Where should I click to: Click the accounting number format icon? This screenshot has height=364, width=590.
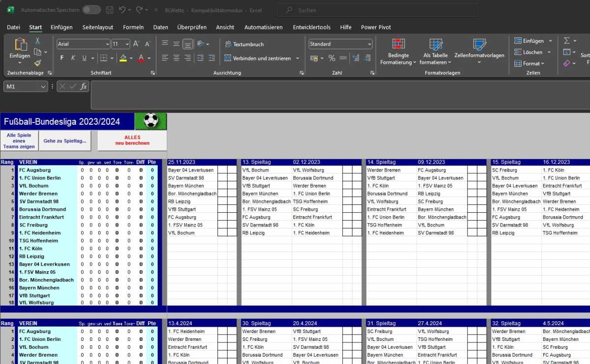(x=314, y=58)
